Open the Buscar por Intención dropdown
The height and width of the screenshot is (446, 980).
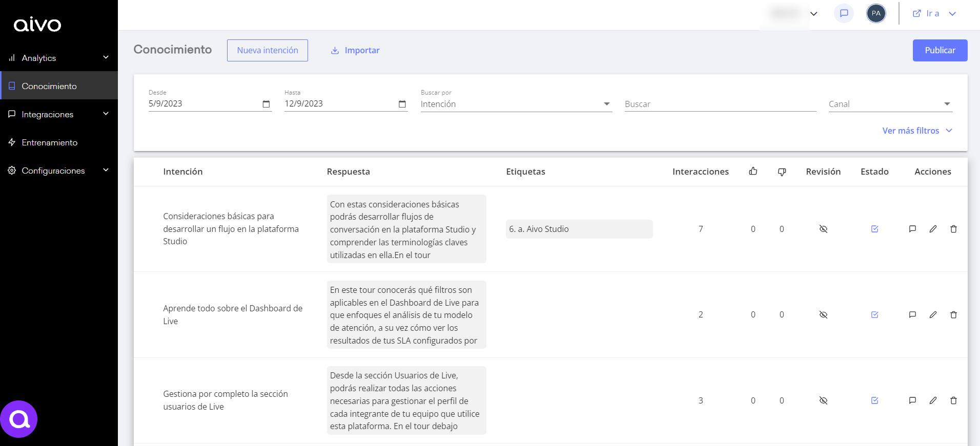click(516, 104)
